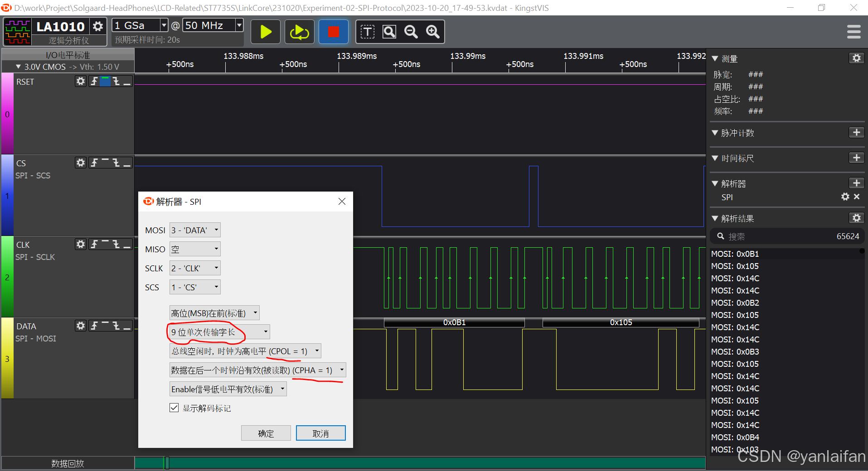Add a new time ruler

[856, 158]
